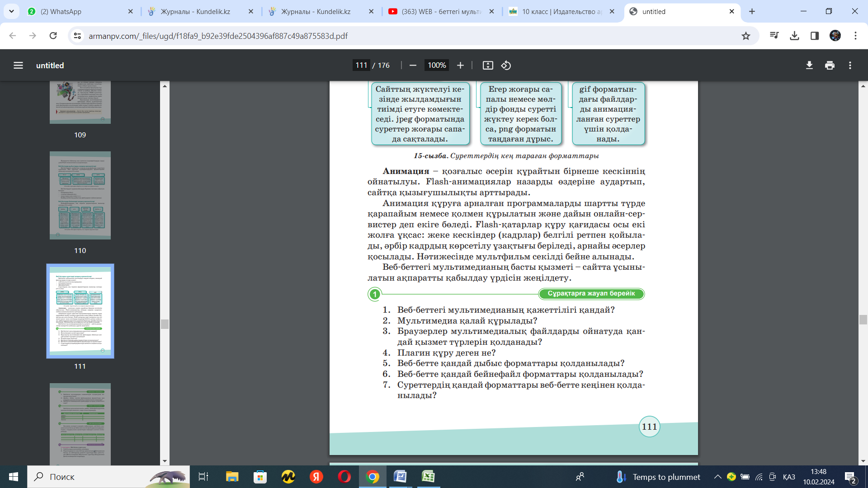The width and height of the screenshot is (868, 488).
Task: Print the PDF document
Action: (x=830, y=66)
